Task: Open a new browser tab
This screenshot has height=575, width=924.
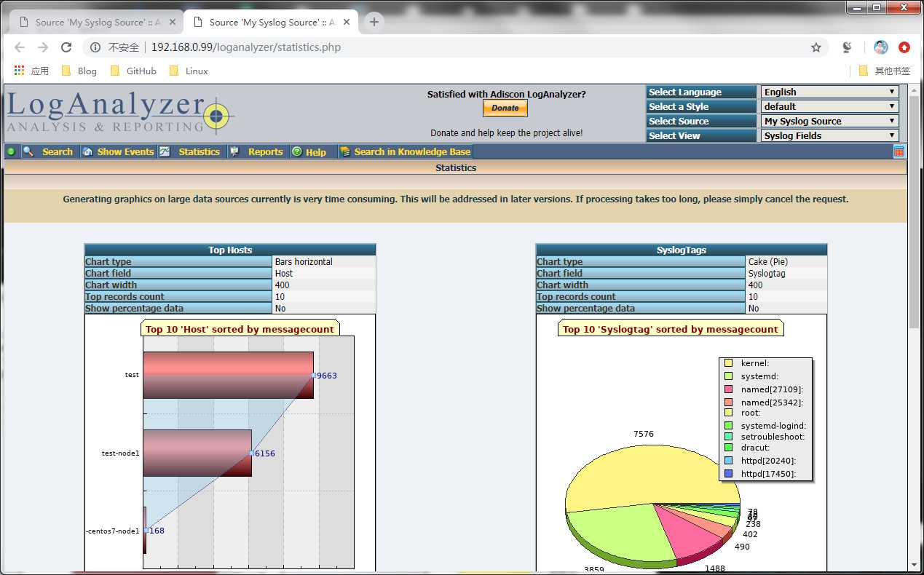Action: coord(374,22)
